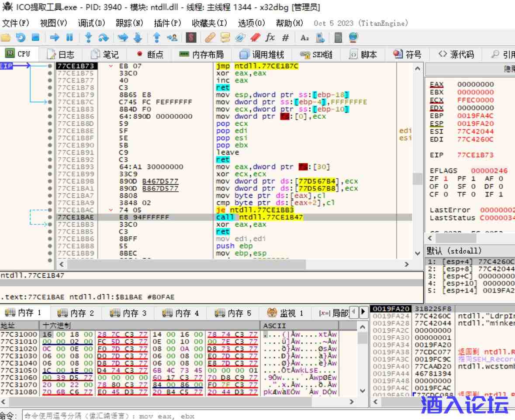Click the open file folder icon
Screen dimensions: 515x420
click(x=6, y=38)
